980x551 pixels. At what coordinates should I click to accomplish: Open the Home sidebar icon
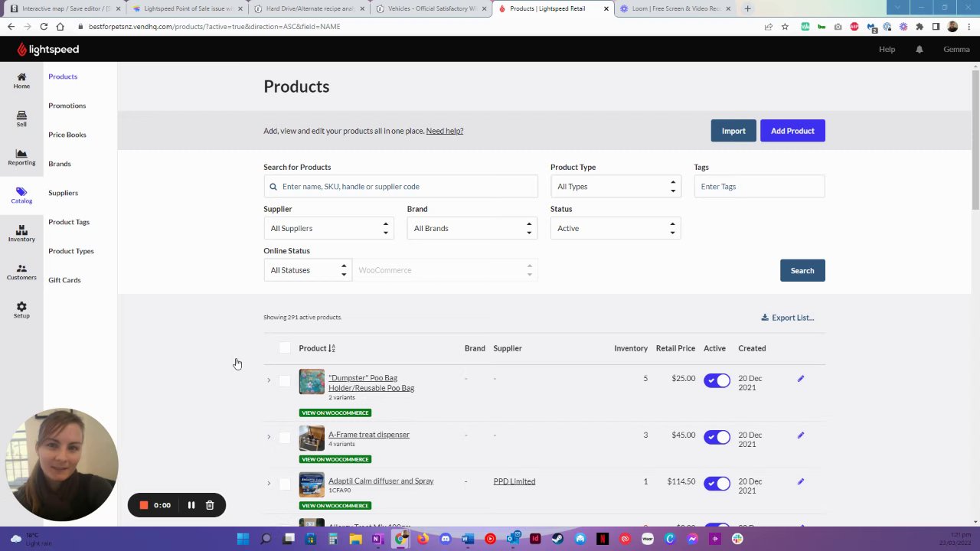[21, 80]
